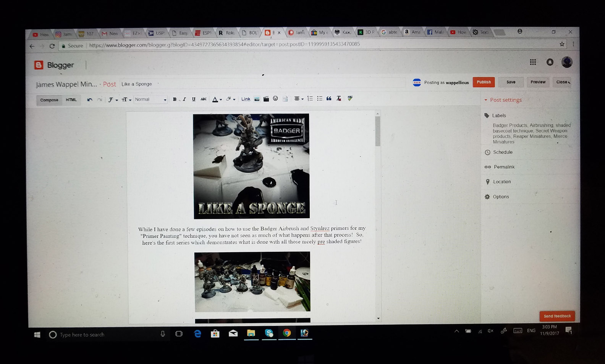Viewport: 605px width, 364px height.
Task: Open the Google account avatar
Action: tap(567, 62)
